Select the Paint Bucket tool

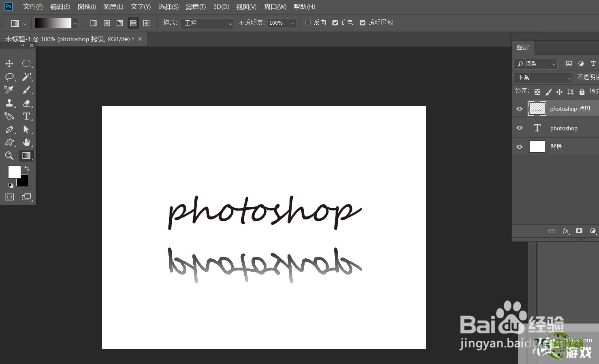9,116
